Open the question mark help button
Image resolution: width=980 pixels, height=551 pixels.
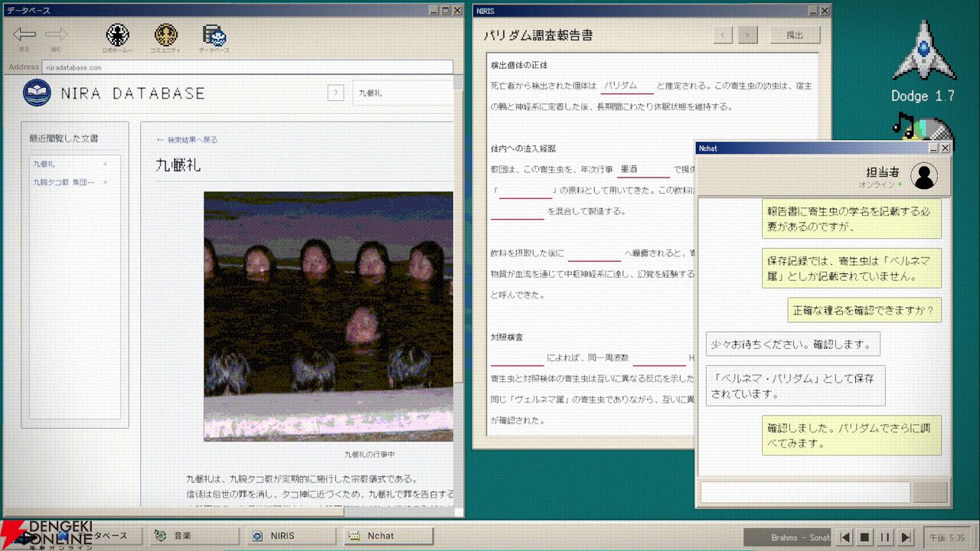335,93
